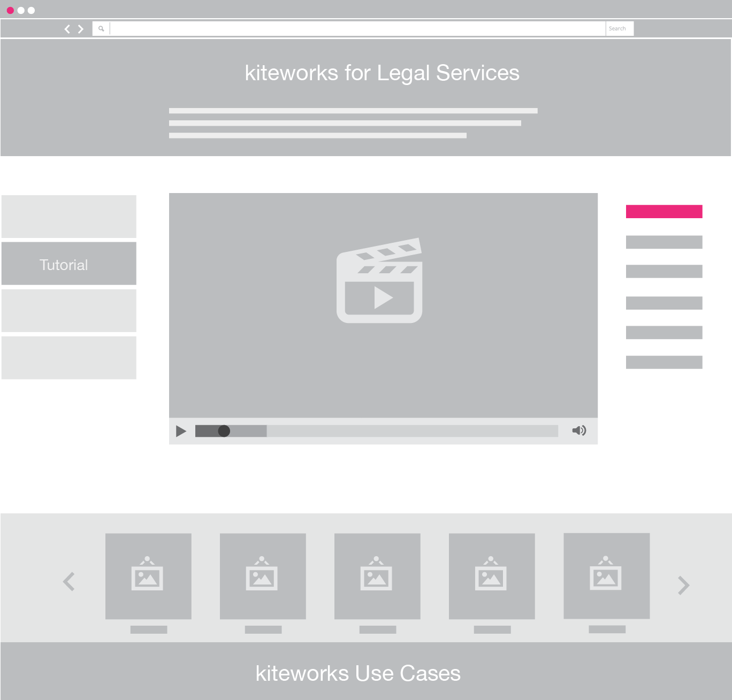Click the kiteworks for Legal Services heading
The height and width of the screenshot is (700, 732).
click(382, 73)
